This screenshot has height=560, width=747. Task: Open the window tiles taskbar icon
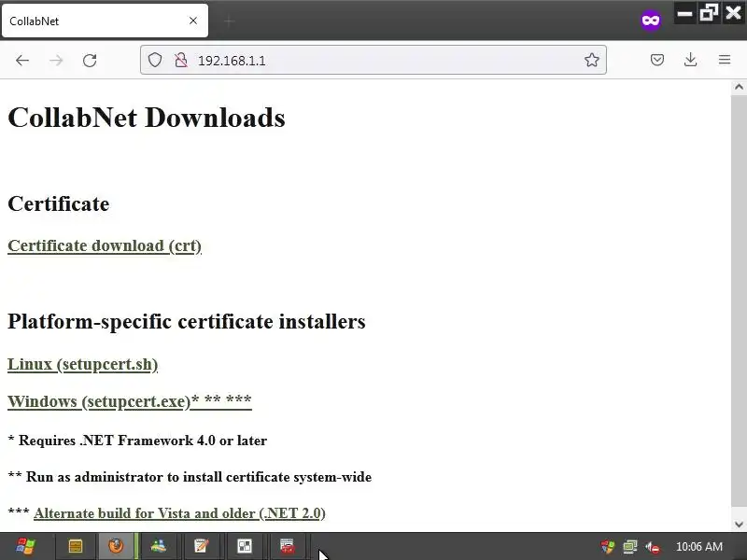245,546
